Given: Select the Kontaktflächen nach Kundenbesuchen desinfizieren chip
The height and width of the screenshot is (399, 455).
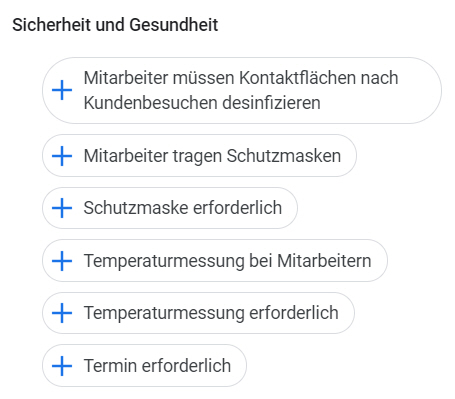Looking at the screenshot, I should tap(242, 90).
